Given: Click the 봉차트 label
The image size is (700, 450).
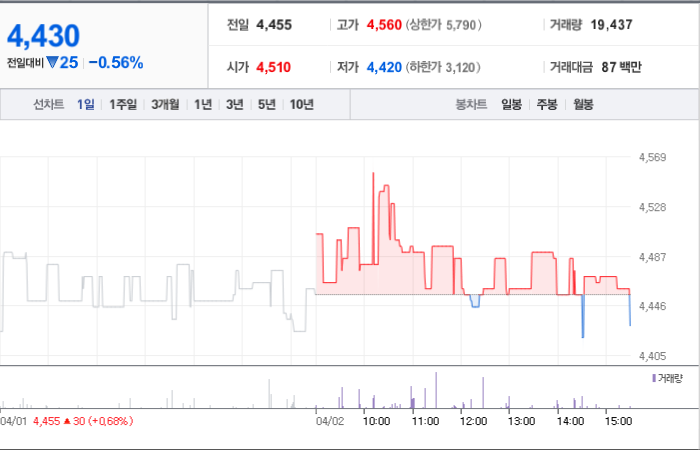Looking at the screenshot, I should [471, 104].
